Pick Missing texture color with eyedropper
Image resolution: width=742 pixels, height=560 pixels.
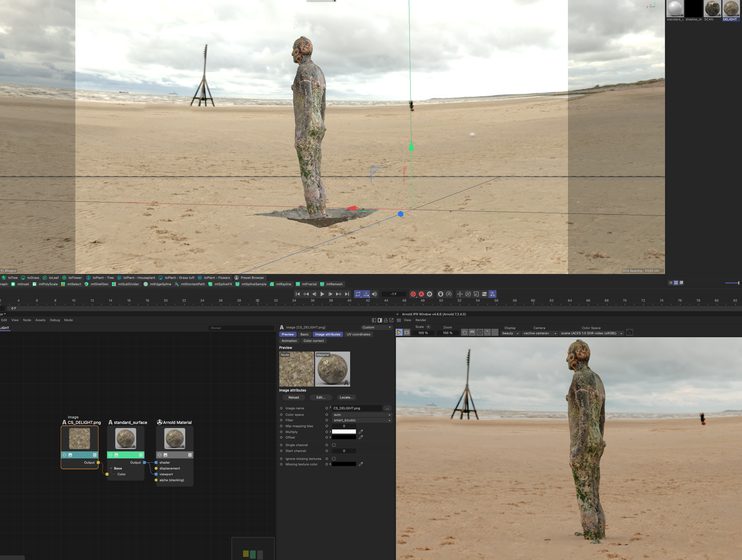(x=361, y=464)
